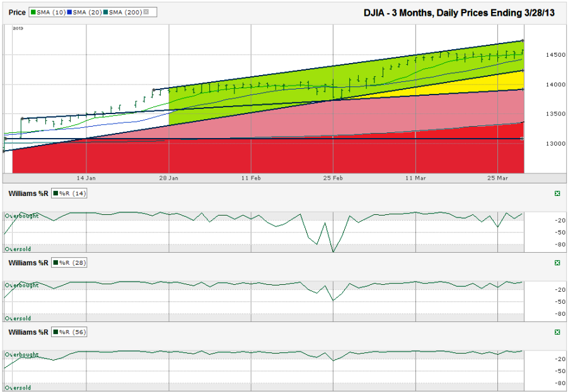Click the -20 axis value in %R (56) panel
Image resolution: width=568 pixels, height=392 pixels.
(x=560, y=359)
